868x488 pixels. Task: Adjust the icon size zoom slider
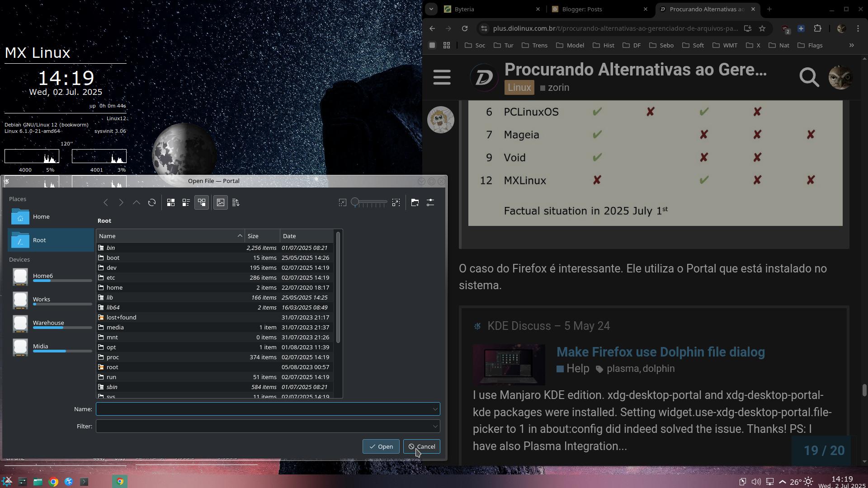click(x=369, y=202)
